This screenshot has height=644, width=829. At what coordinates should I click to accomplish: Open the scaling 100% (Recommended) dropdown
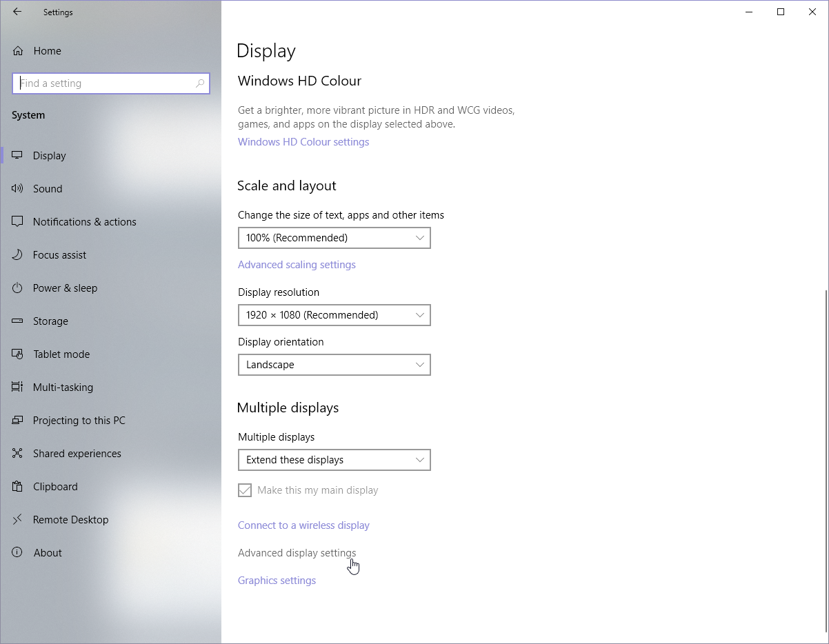tap(334, 238)
